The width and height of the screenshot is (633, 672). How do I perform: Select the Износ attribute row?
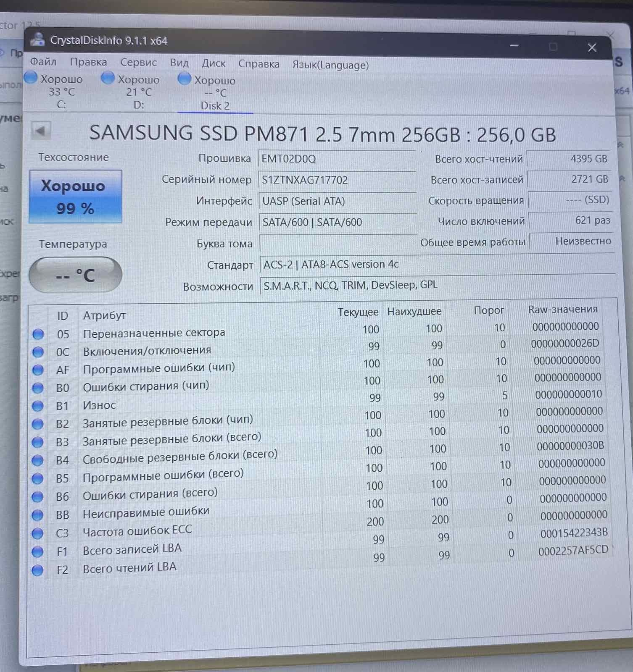317,400
